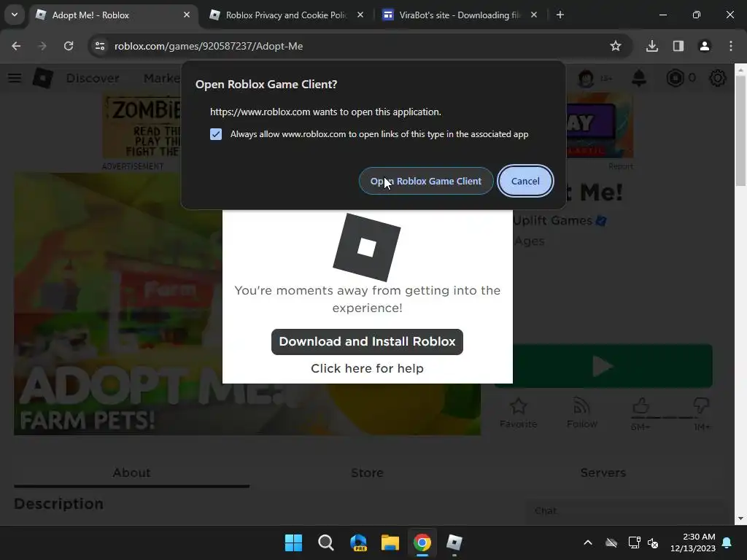Open the Windows Start menu
Viewport: 747px width, 560px height.
tap(293, 542)
